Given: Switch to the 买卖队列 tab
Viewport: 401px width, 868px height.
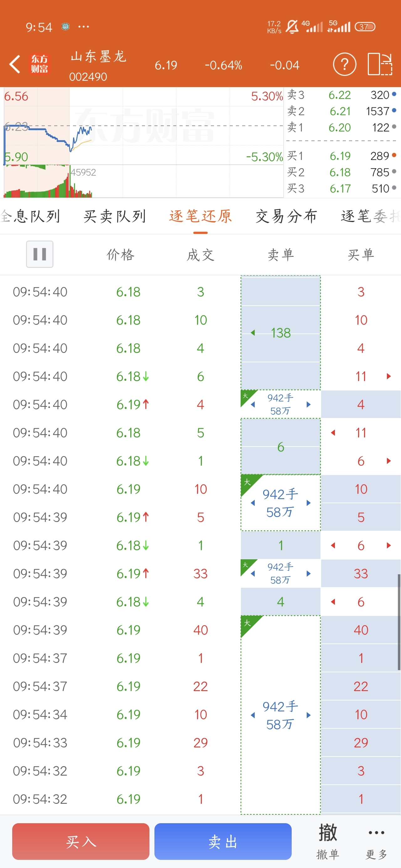Looking at the screenshot, I should 115,216.
